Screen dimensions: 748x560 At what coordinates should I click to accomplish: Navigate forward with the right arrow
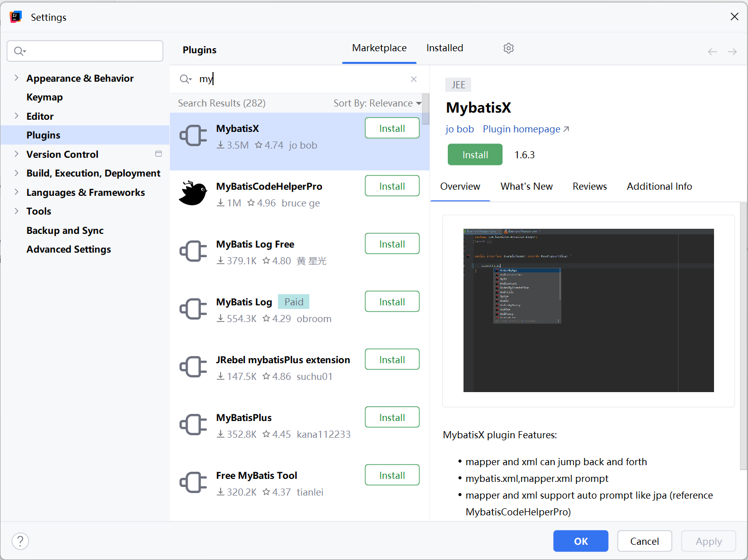point(732,52)
